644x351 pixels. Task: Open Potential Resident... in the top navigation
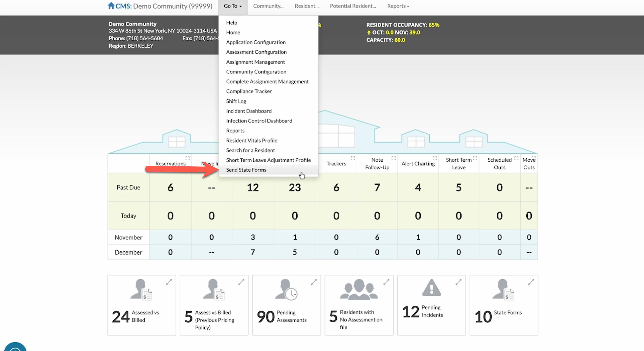(x=353, y=6)
